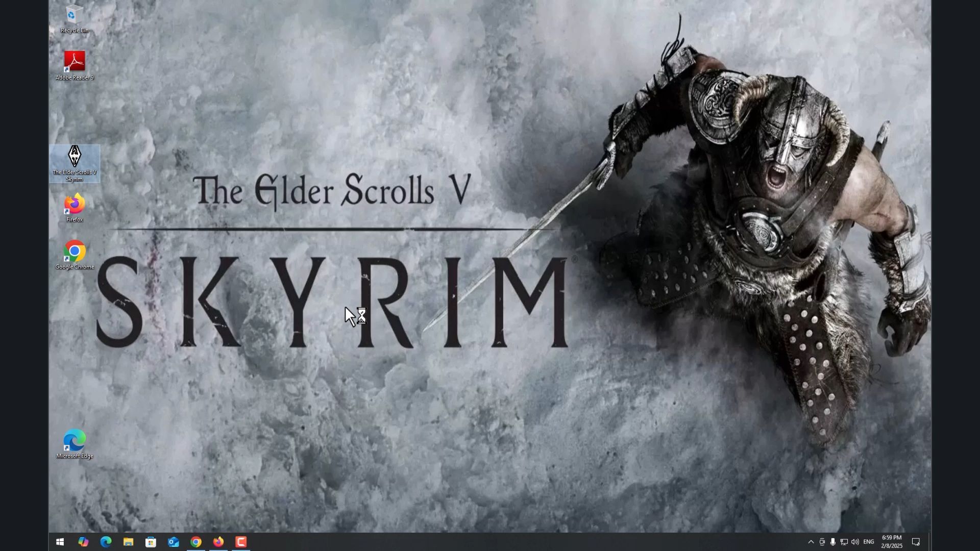Open Outlook from the taskbar
This screenshot has height=551, width=980.
(x=174, y=542)
